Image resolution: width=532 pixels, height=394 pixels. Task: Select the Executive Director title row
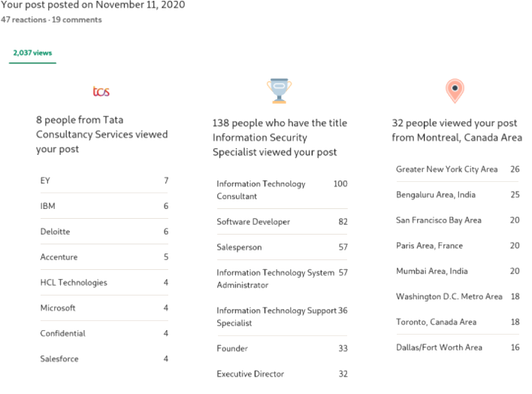tap(282, 374)
